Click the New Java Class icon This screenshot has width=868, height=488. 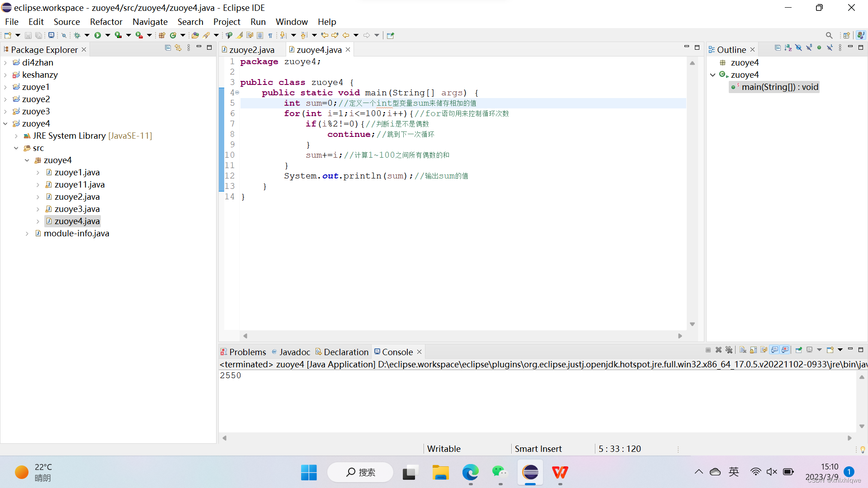pyautogui.click(x=173, y=35)
